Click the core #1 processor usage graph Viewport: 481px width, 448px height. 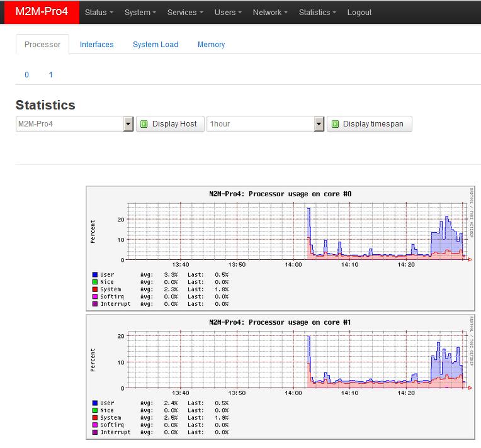click(x=280, y=377)
